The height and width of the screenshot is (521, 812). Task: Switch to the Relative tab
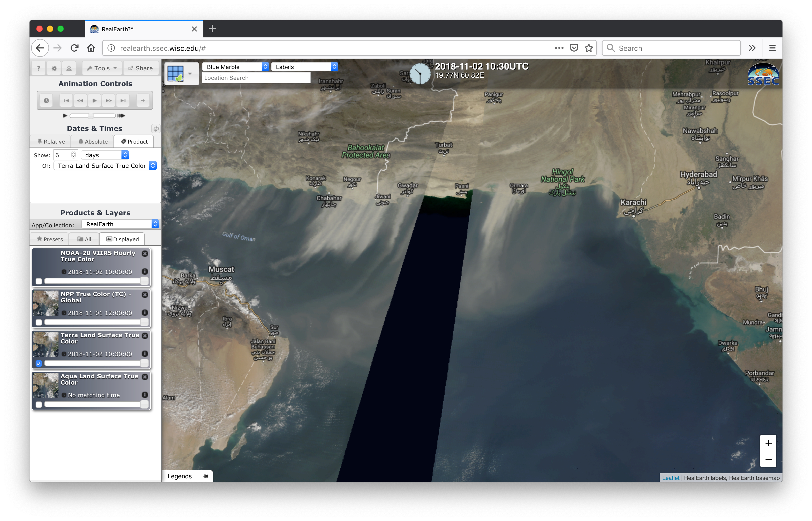coord(51,141)
